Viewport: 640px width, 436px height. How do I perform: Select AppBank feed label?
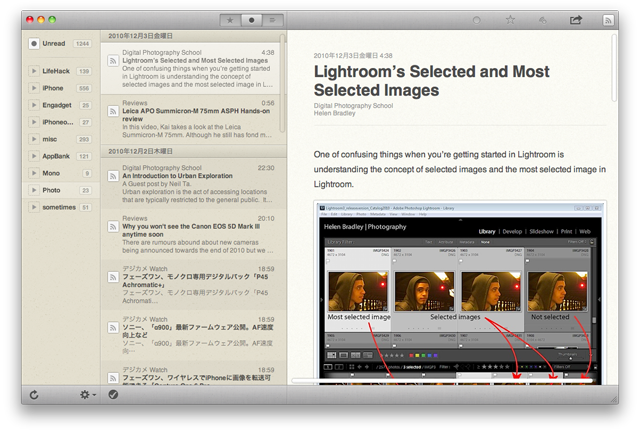[x=56, y=156]
